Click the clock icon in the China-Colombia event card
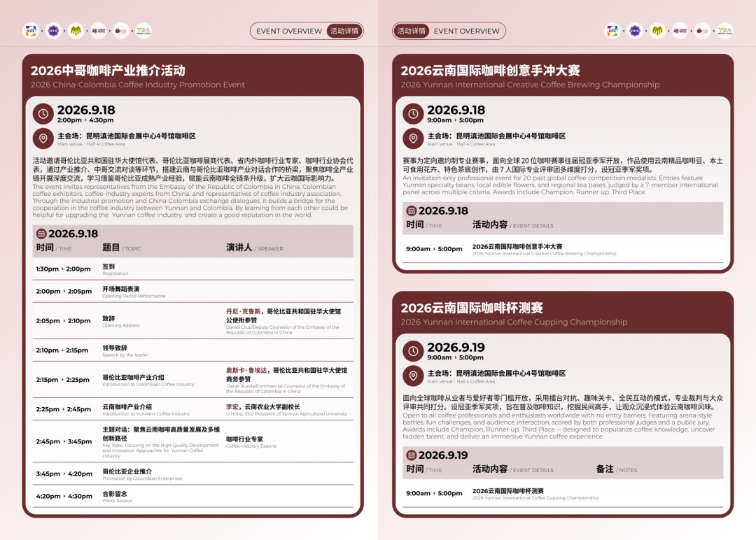The height and width of the screenshot is (540, 756). tap(43, 114)
